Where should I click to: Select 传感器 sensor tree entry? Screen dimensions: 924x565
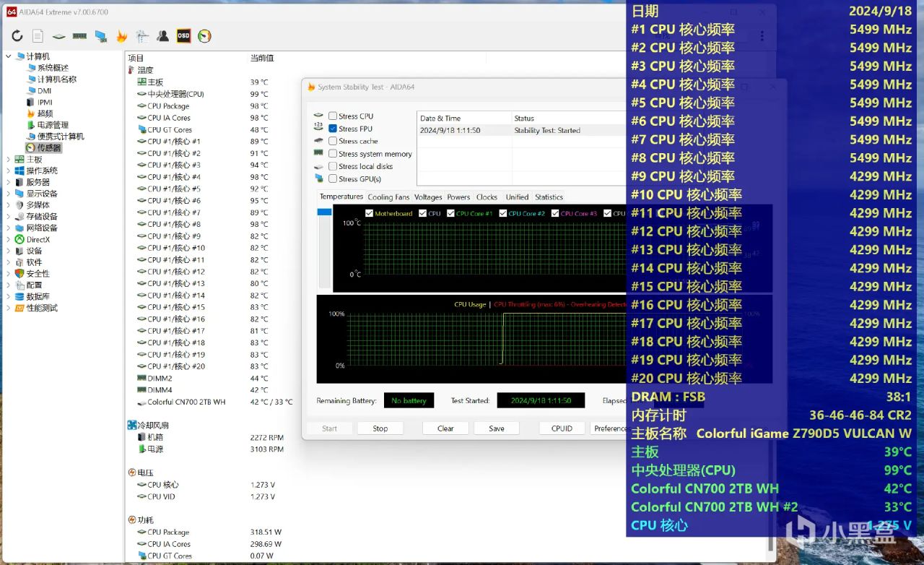coord(49,148)
